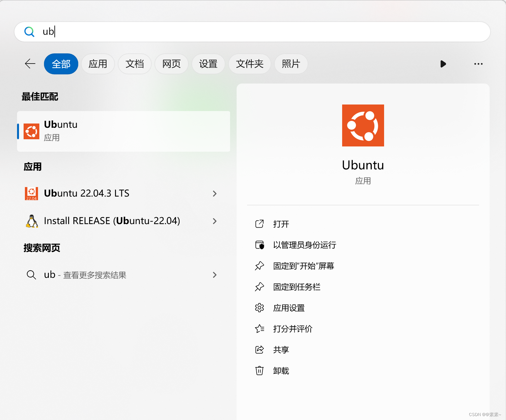506x420 pixels.
Task: Switch to the 文档 filter tab
Action: (x=135, y=64)
